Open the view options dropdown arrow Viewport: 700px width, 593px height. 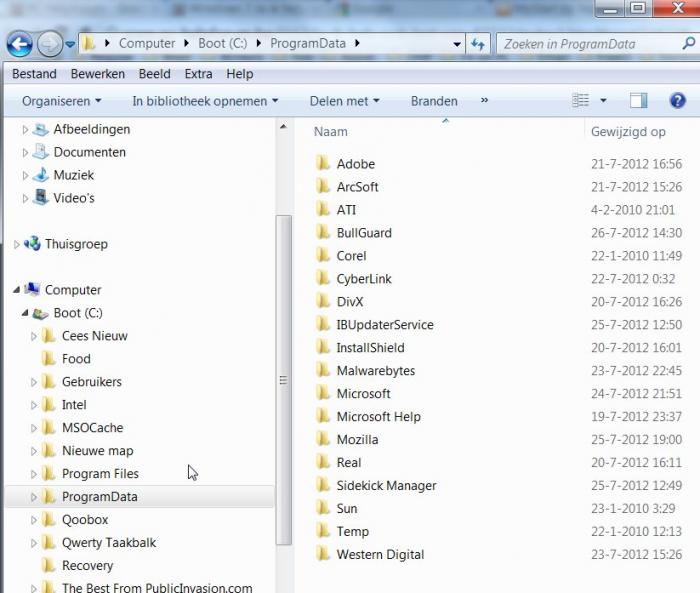[603, 100]
